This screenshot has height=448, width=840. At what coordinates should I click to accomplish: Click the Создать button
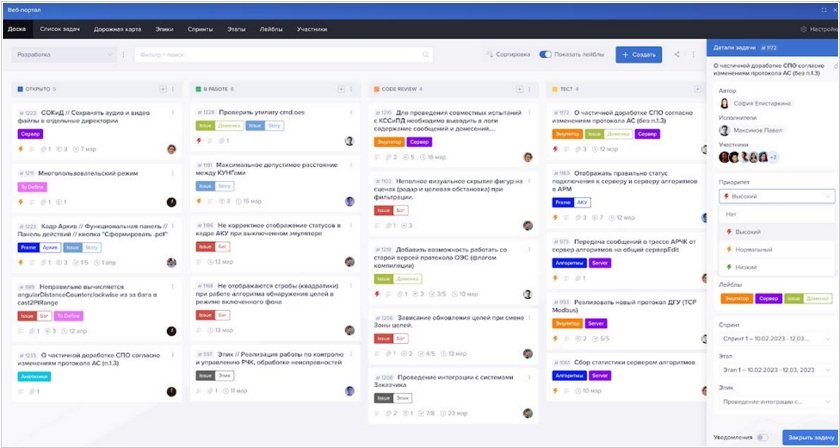[x=638, y=55]
